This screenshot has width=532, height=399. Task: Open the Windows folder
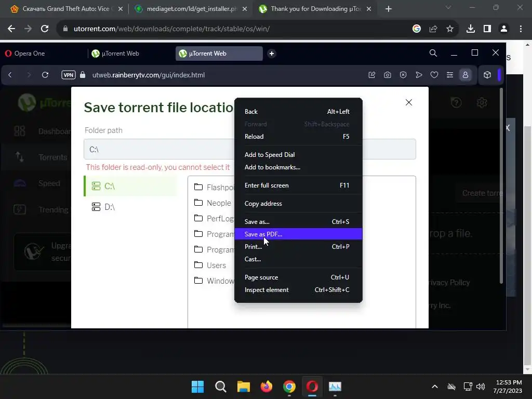pyautogui.click(x=213, y=281)
